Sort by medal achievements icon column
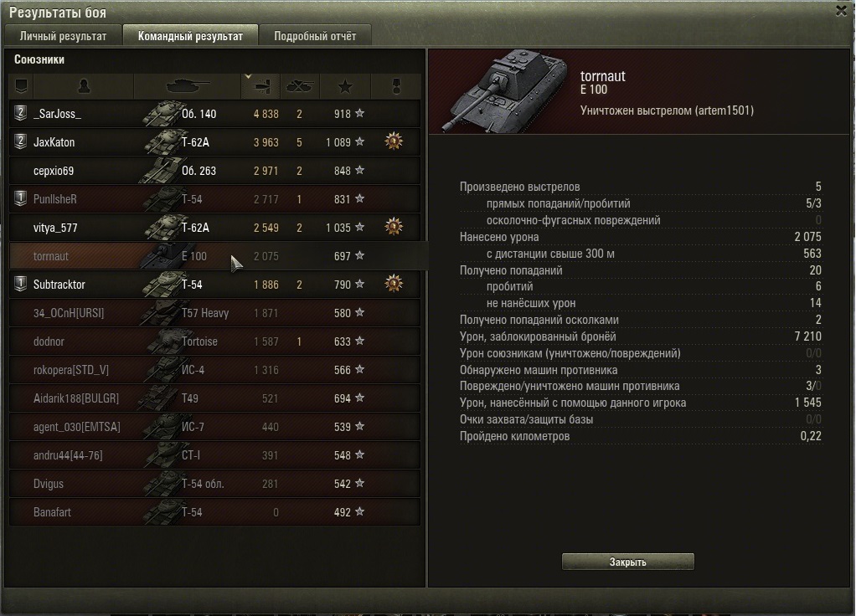856x616 pixels. coord(396,86)
